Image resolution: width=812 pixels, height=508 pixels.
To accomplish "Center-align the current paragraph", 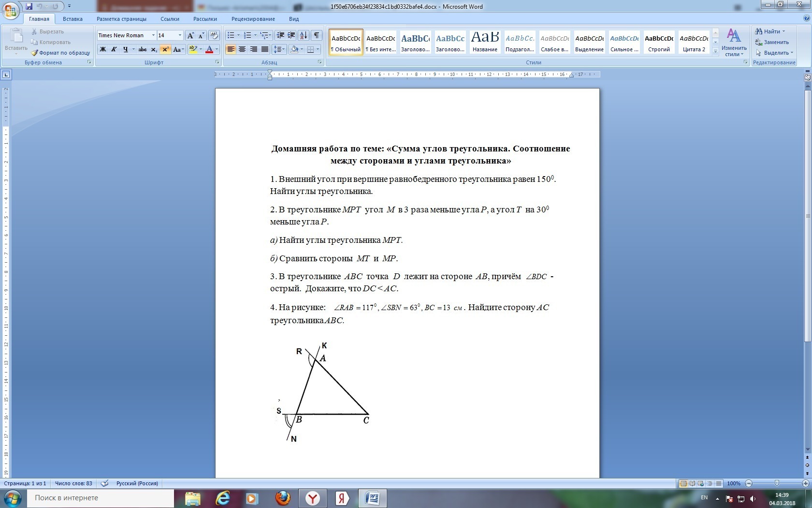I will [x=242, y=49].
